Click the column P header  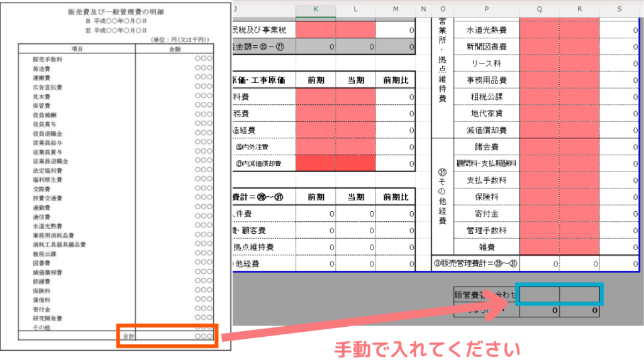(486, 9)
